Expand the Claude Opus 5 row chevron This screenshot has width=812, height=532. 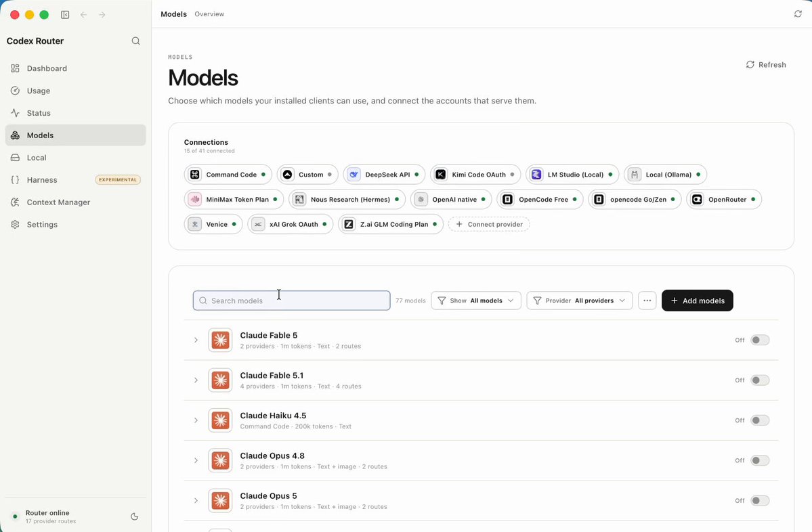point(196,500)
